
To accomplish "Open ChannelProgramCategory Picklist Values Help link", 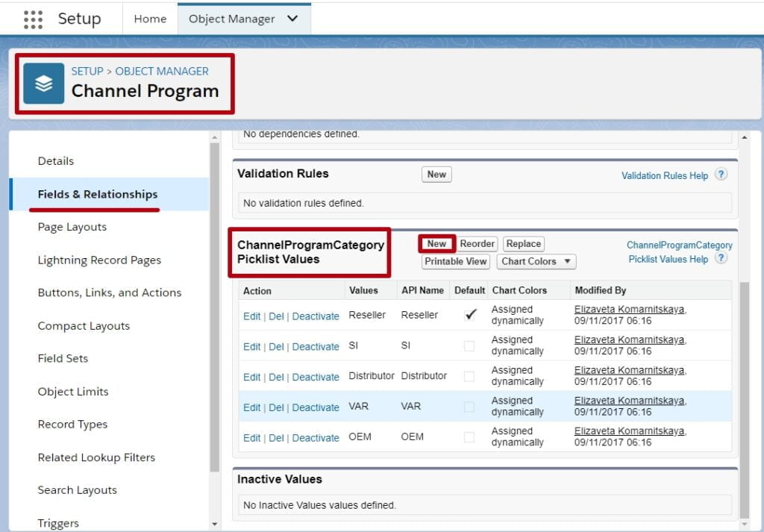I will click(x=679, y=252).
